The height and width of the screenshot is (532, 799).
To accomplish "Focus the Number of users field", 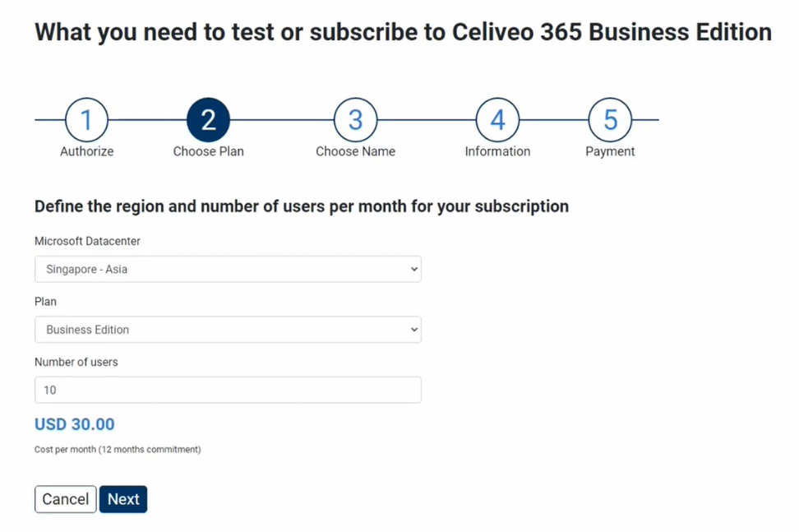I will (228, 390).
